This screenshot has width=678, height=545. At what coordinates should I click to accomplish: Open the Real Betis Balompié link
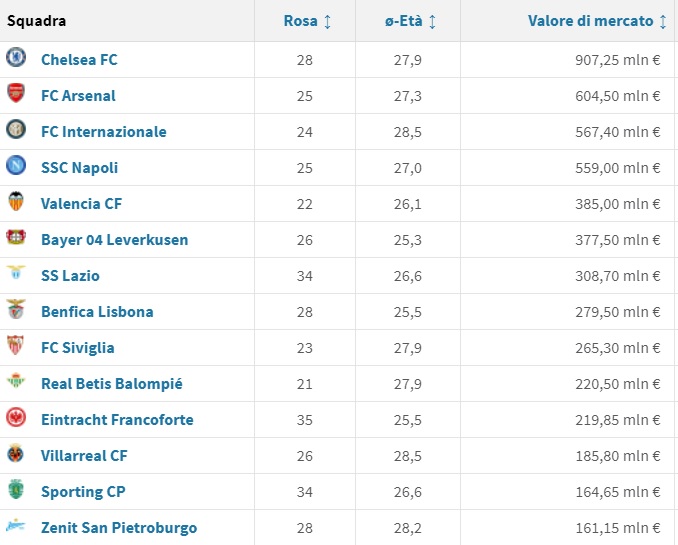[111, 384]
